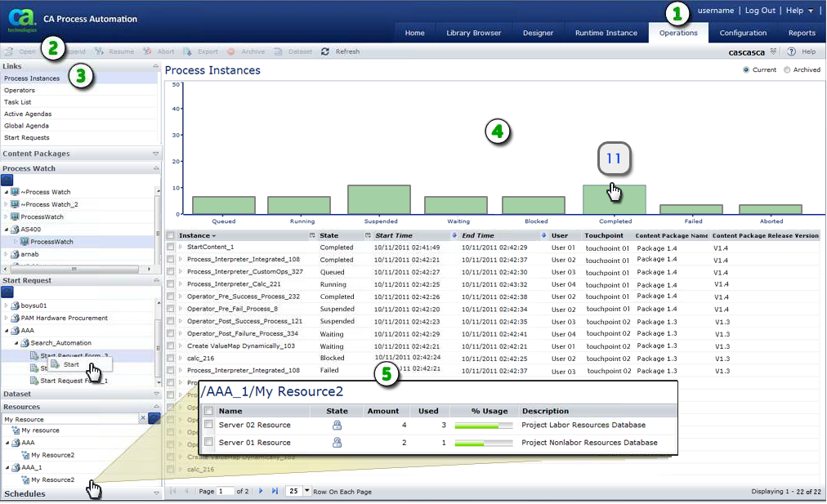827x504 pixels.
Task: Select the Current radio button
Action: [748, 69]
